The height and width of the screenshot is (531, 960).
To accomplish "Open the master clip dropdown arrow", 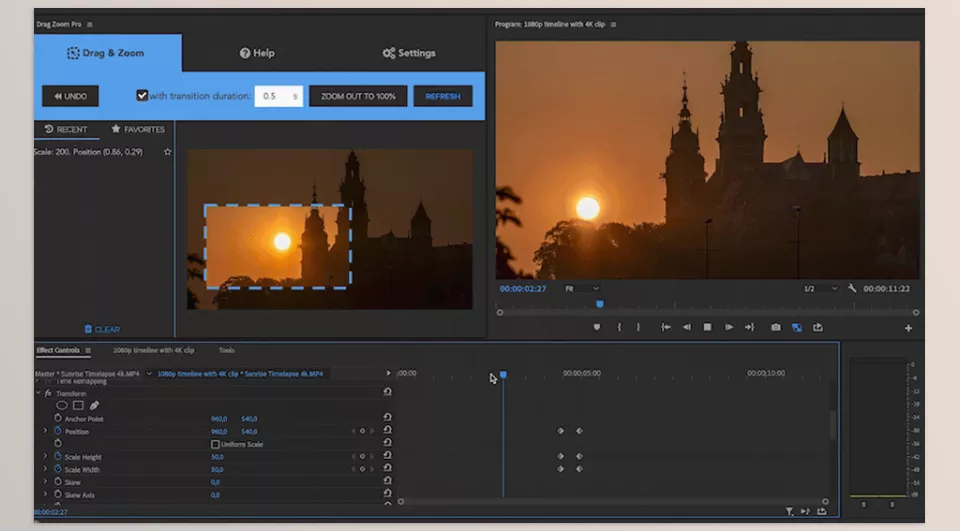I will click(149, 374).
